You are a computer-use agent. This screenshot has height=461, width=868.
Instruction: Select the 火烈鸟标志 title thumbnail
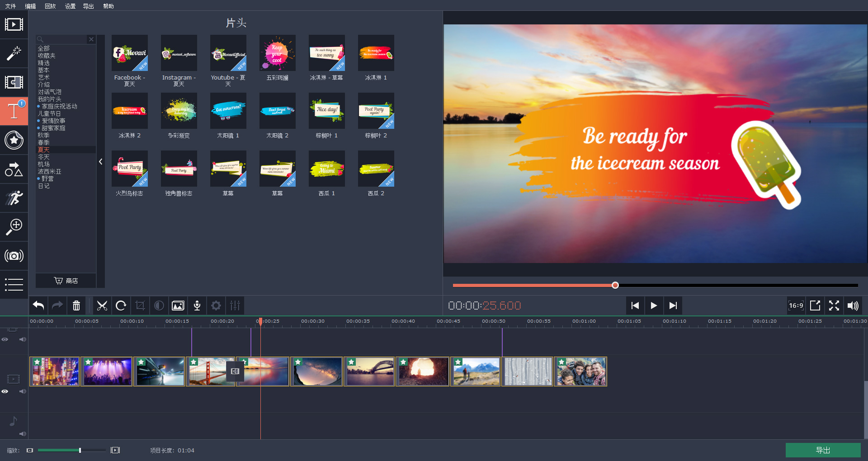(130, 169)
